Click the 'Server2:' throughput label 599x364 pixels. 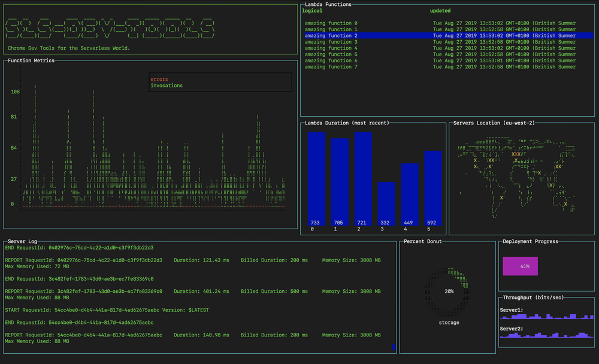[511, 329]
